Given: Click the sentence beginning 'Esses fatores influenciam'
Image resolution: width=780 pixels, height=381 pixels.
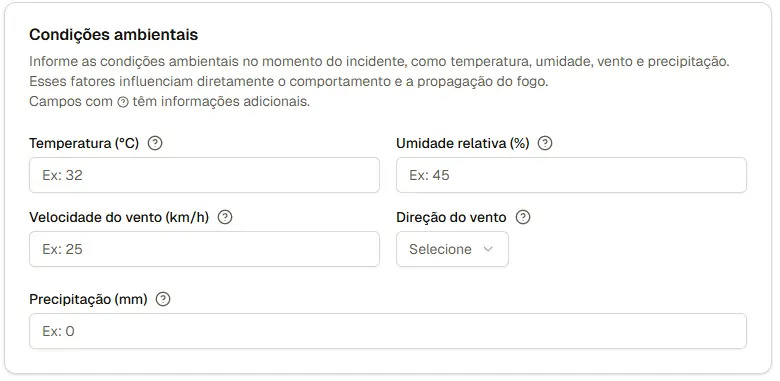Looking at the screenshot, I should pyautogui.click(x=289, y=82).
